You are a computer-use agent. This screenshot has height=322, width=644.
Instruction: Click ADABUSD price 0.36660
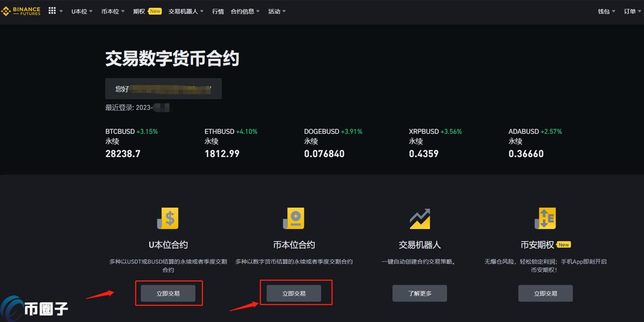[x=526, y=154]
